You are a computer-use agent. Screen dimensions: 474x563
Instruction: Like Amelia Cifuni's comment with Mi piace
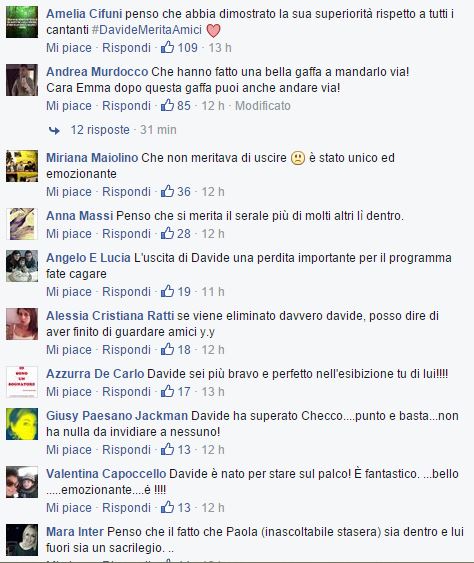pyautogui.click(x=69, y=48)
